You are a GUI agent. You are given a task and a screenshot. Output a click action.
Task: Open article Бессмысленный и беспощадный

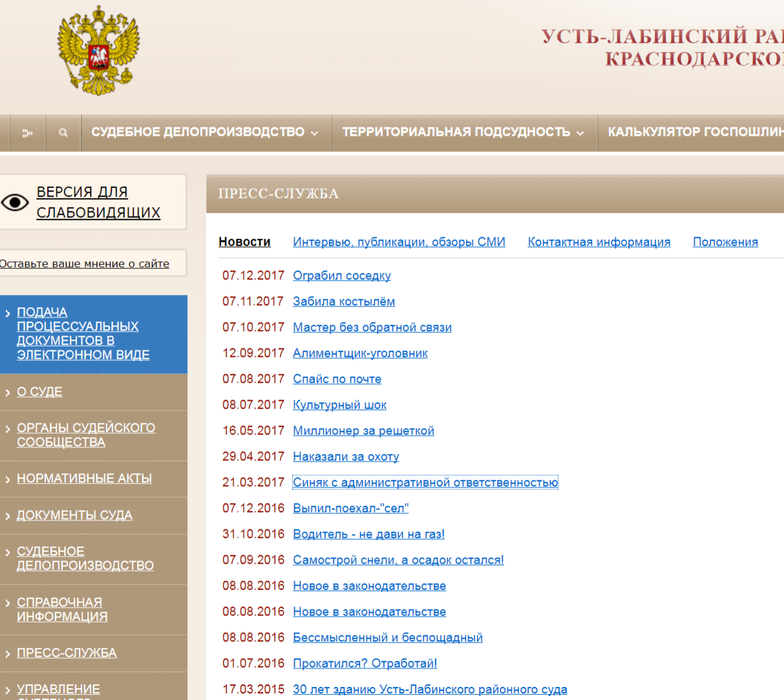[x=388, y=637]
